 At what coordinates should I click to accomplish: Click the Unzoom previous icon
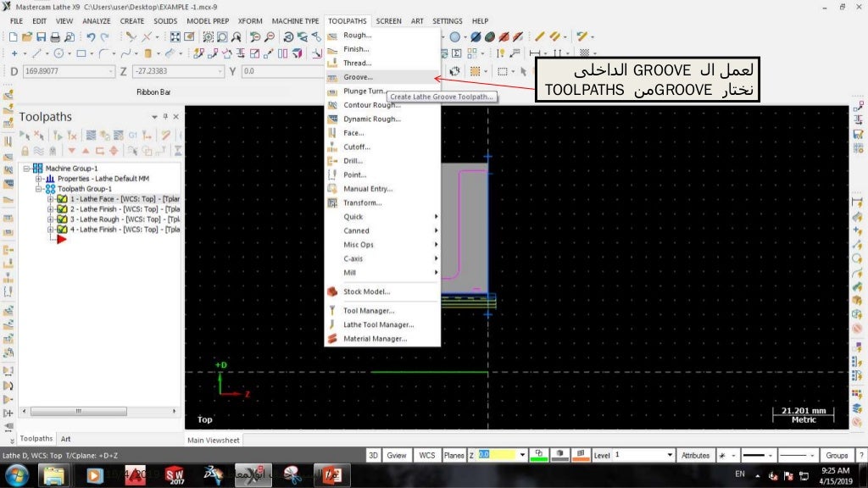pos(255,37)
